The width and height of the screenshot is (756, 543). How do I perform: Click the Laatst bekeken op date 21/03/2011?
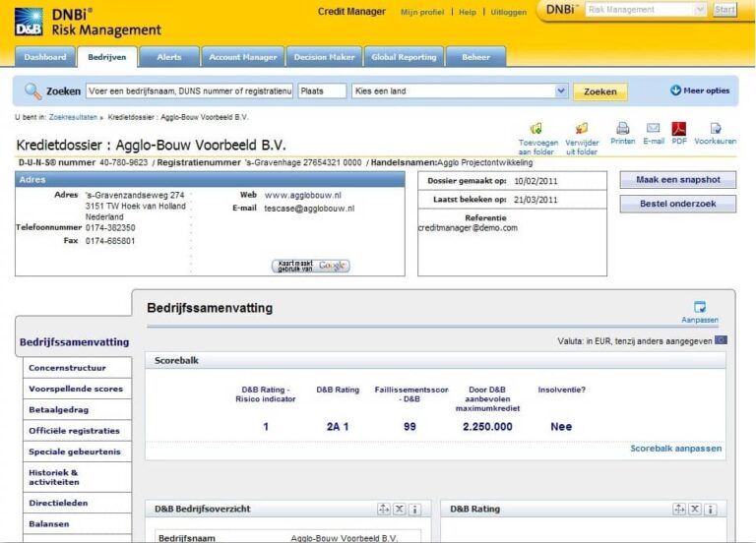(535, 200)
